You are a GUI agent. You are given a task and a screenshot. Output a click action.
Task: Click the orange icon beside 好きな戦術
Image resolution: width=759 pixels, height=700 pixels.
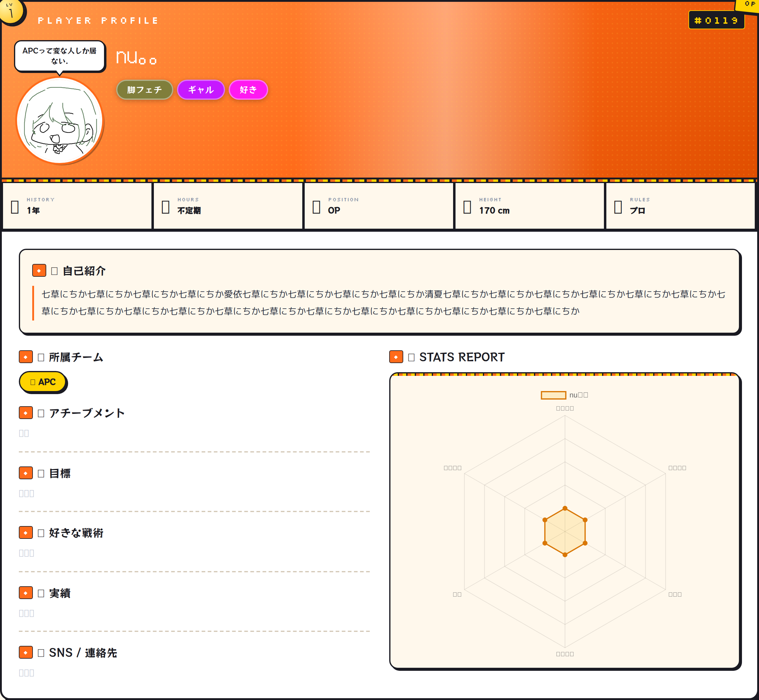coord(26,532)
